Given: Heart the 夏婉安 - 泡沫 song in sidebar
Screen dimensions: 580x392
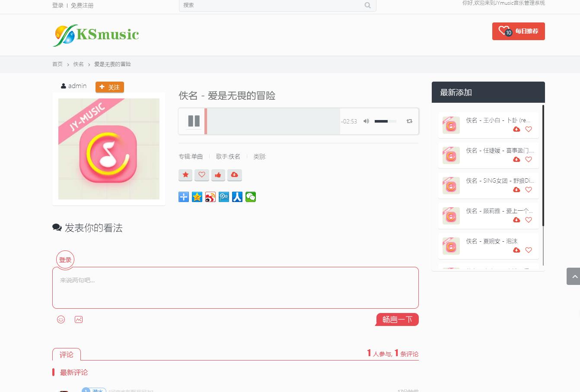Looking at the screenshot, I should point(528,250).
